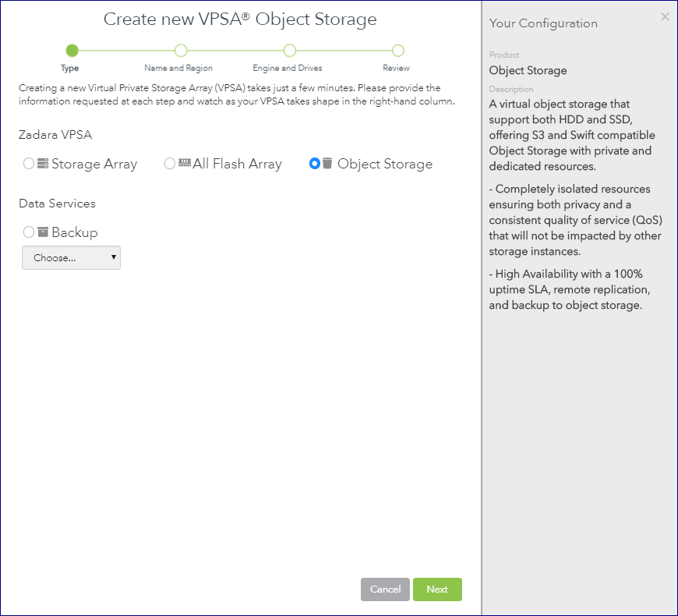The image size is (678, 616).
Task: Jump to Name and Region step
Action: coord(181,51)
